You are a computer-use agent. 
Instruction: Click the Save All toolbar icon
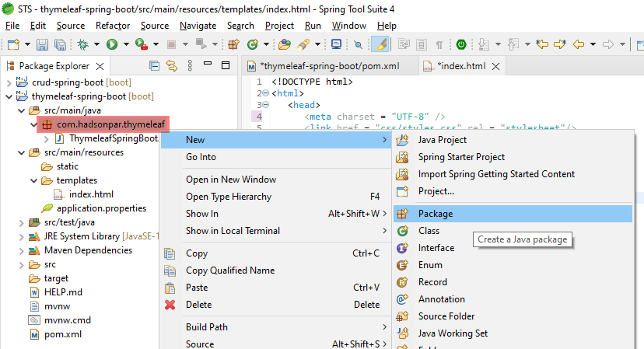click(60, 44)
